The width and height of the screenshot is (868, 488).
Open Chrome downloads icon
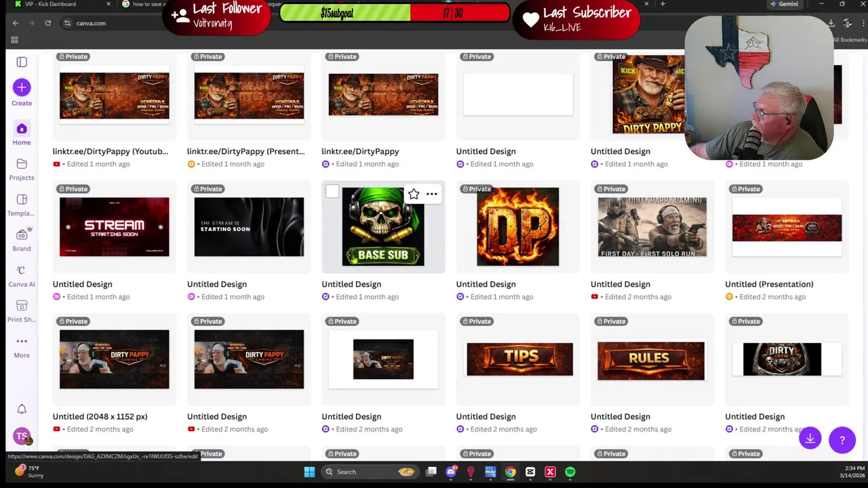(x=831, y=23)
